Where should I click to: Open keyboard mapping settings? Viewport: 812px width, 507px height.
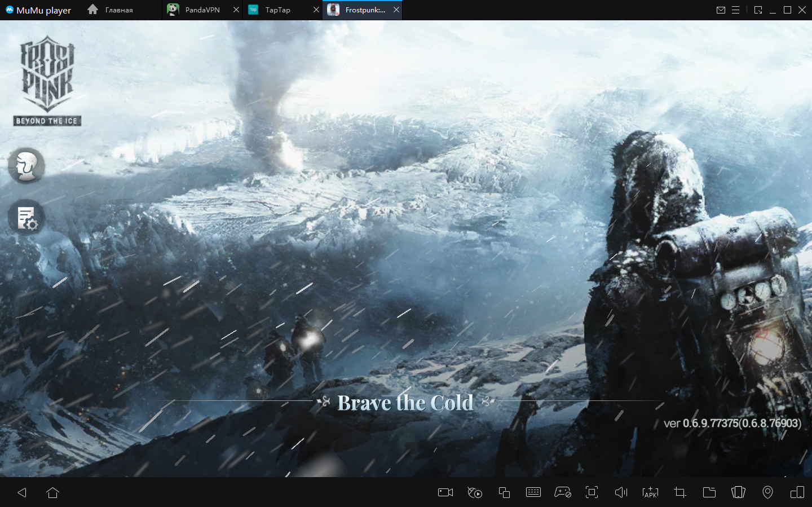pyautogui.click(x=533, y=492)
